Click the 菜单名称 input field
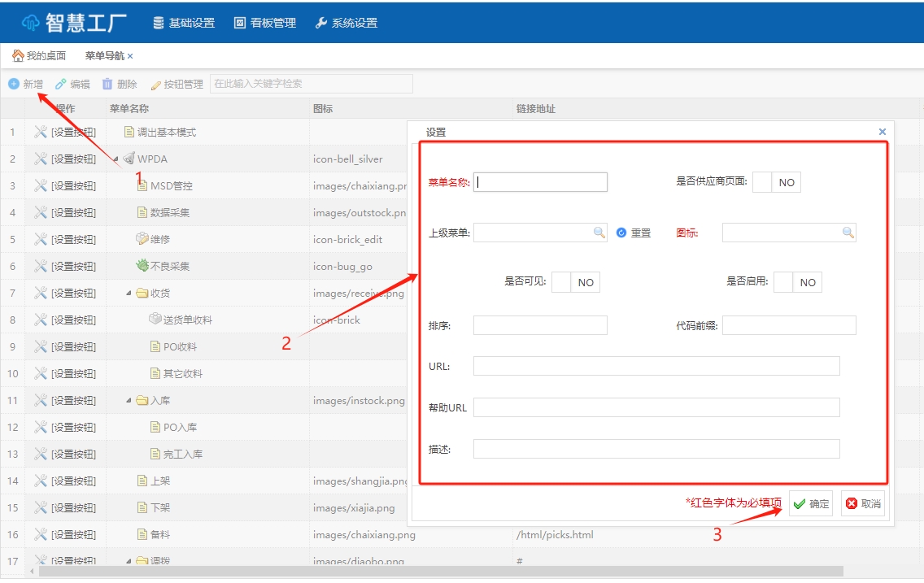 540,182
